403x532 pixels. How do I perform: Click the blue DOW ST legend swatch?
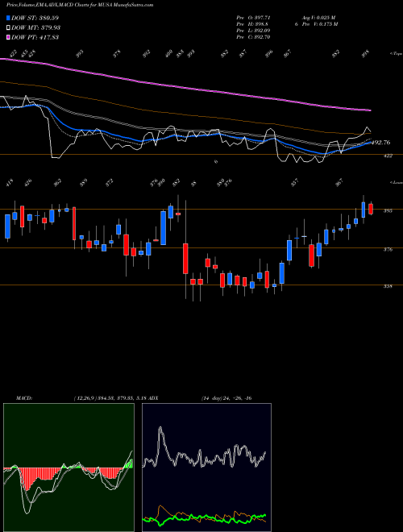coord(8,18)
